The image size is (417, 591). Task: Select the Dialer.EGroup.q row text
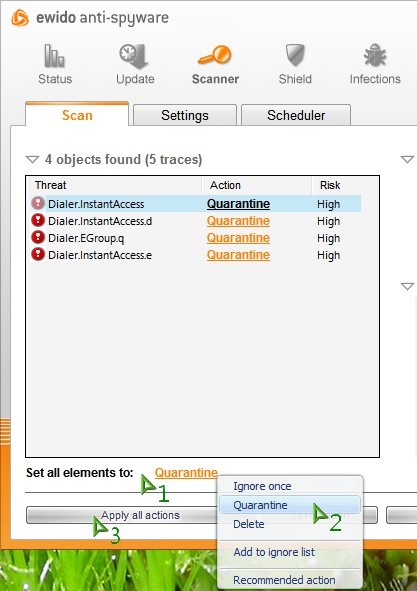[x=86, y=238]
